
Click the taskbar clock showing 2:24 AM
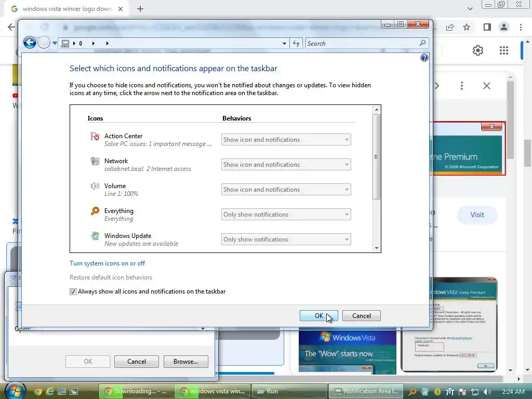coord(513,392)
